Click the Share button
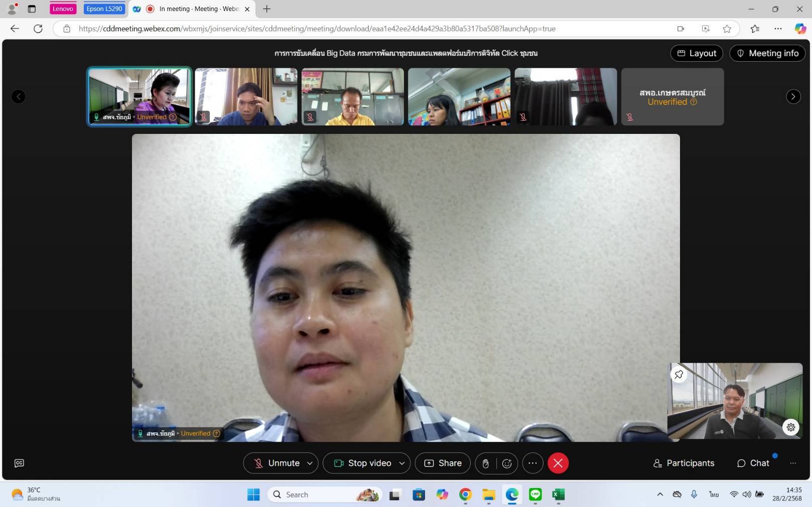This screenshot has height=507, width=812. click(443, 463)
